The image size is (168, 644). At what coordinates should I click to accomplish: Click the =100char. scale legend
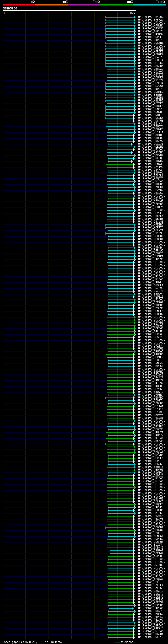[125, 642]
